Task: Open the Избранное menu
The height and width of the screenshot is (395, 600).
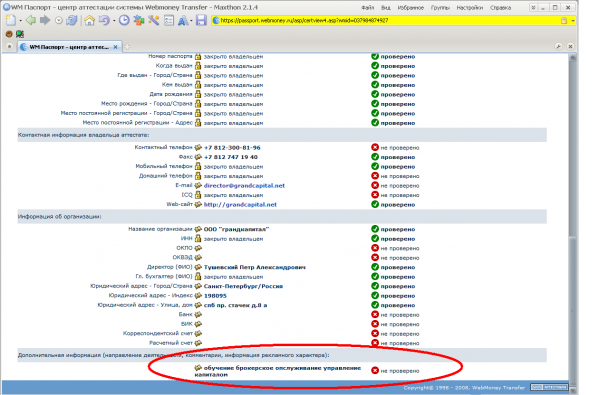Action: (x=411, y=7)
